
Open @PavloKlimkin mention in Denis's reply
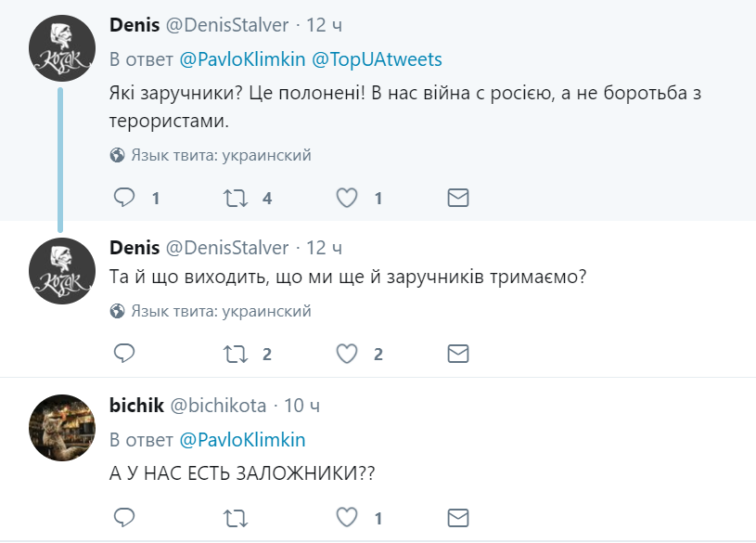[x=241, y=59]
